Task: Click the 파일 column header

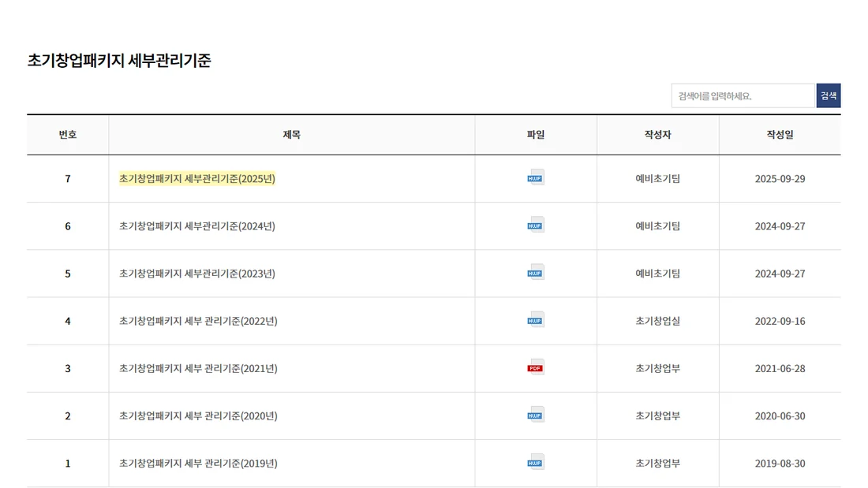Action: pos(536,135)
